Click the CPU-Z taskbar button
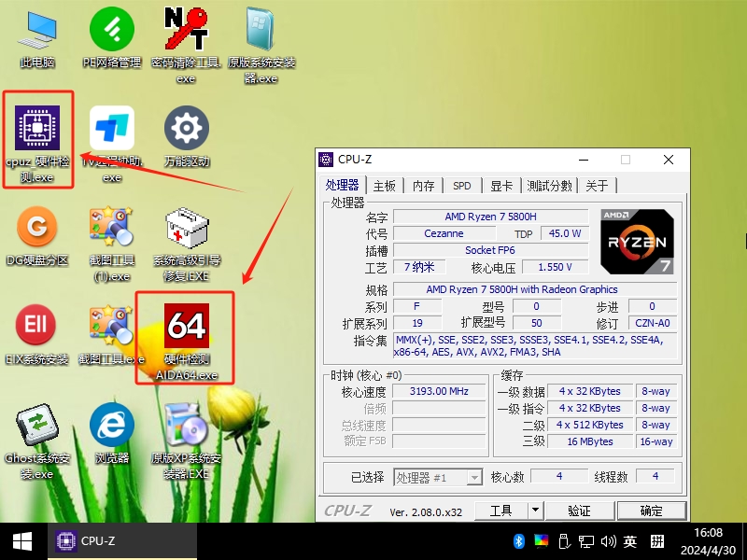 click(x=122, y=541)
